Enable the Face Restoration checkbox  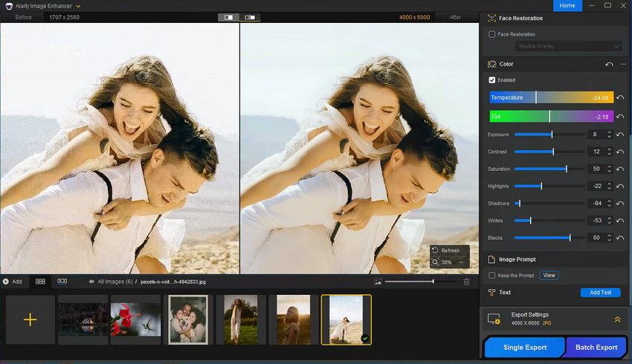tap(491, 34)
